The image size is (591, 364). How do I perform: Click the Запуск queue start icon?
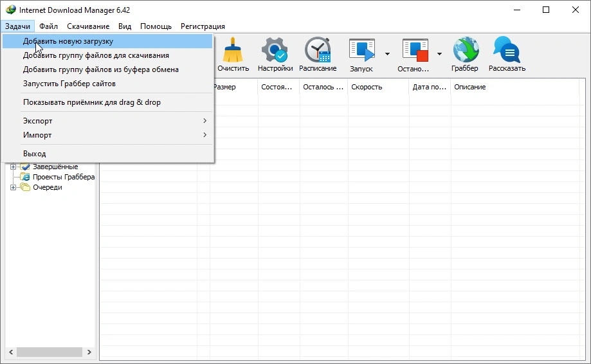362,50
